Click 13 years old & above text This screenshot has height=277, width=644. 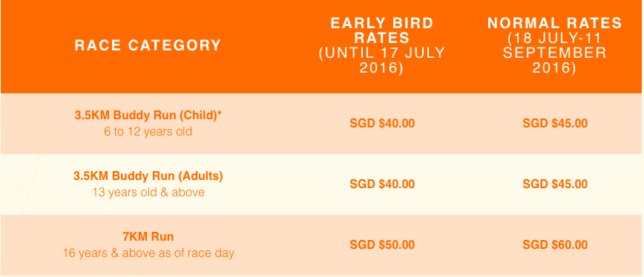(x=148, y=193)
